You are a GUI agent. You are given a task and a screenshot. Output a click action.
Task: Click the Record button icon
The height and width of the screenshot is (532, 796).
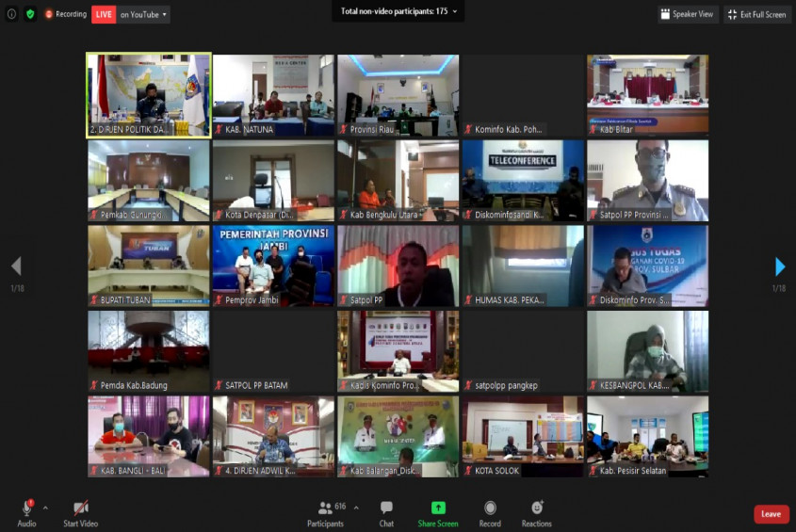(x=490, y=508)
